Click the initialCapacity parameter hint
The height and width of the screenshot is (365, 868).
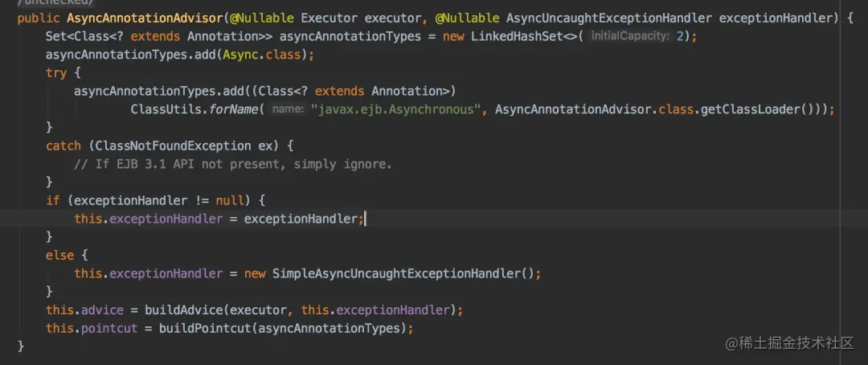coord(630,36)
